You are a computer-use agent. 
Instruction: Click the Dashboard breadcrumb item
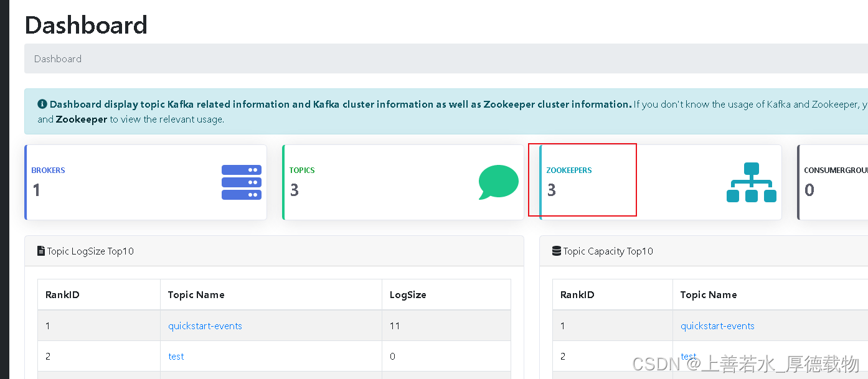tap(58, 59)
